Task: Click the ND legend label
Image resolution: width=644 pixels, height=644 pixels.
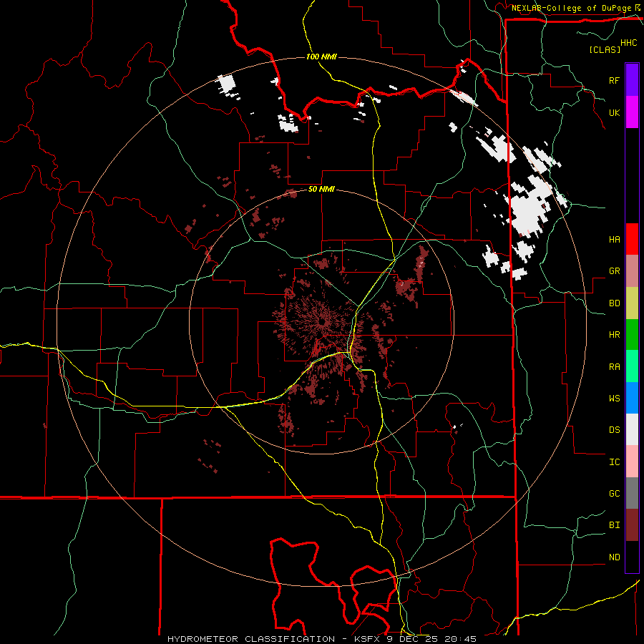Action: coord(614,557)
